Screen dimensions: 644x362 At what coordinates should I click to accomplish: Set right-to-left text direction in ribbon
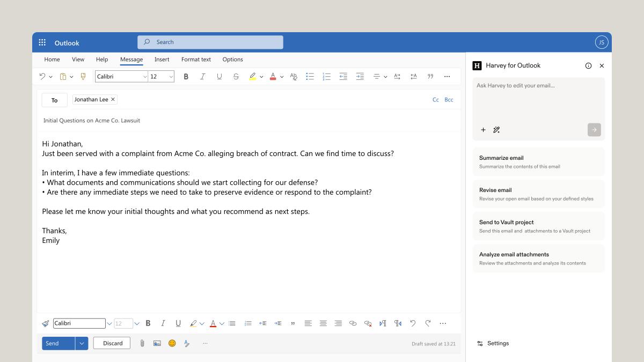click(x=414, y=77)
